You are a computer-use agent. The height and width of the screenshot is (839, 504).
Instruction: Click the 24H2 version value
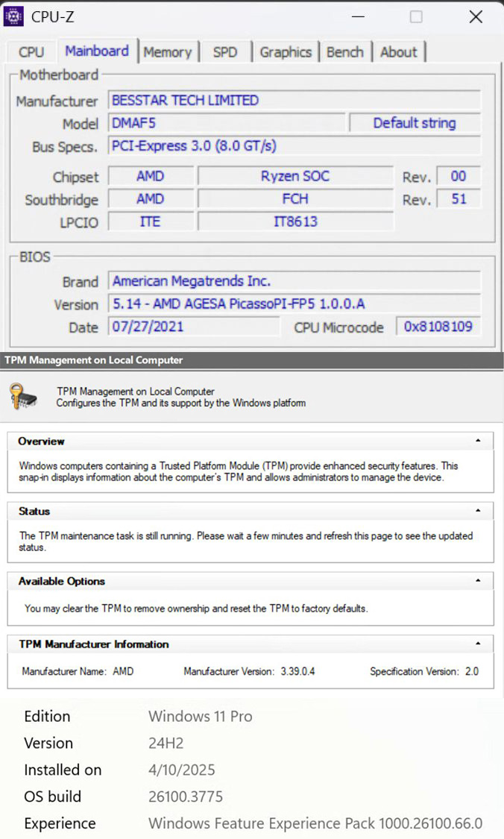(x=166, y=743)
